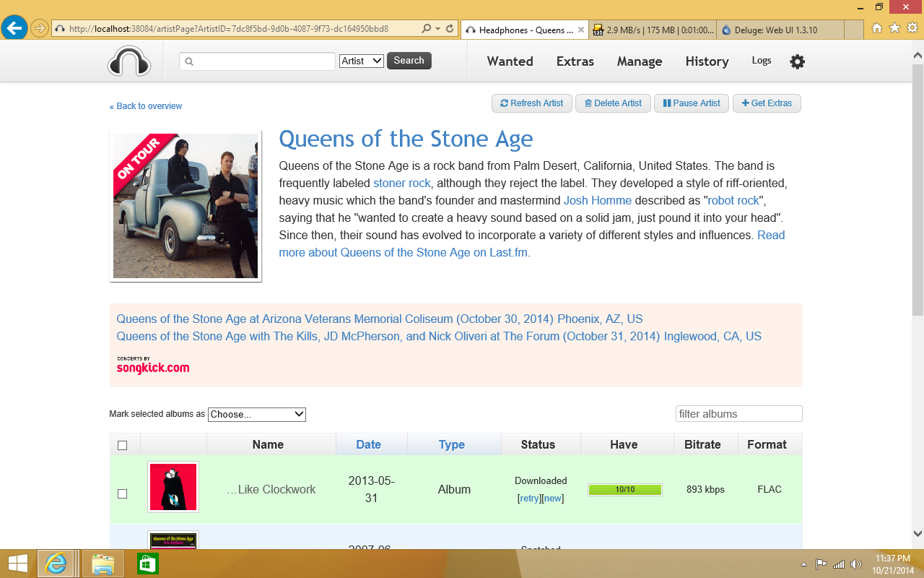Click Internet Explorer taskbar icon
The height and width of the screenshot is (578, 924).
tap(56, 564)
